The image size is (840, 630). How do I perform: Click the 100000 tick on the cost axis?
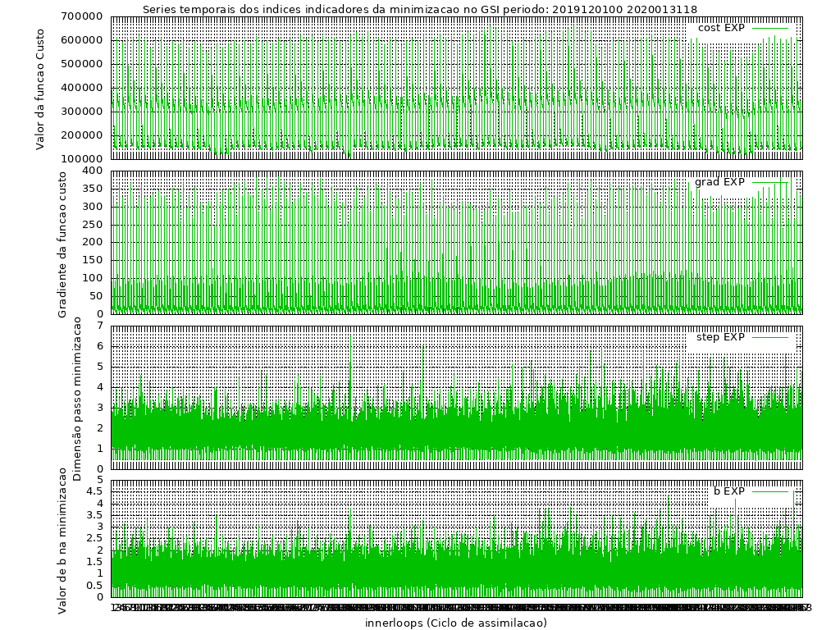[x=84, y=159]
